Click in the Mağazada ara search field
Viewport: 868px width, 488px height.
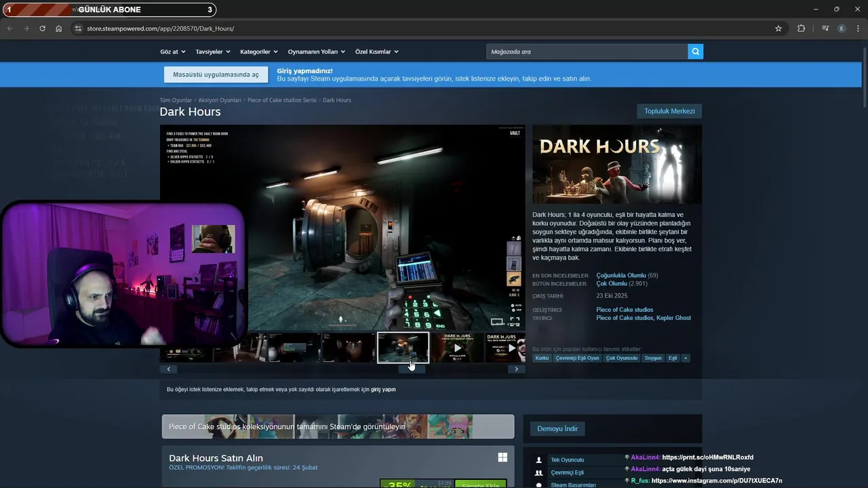pos(587,52)
